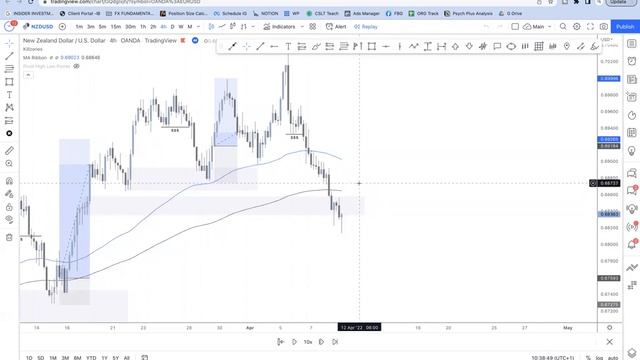
Task: Switch to the W weekly timeframe
Action: tap(181, 27)
